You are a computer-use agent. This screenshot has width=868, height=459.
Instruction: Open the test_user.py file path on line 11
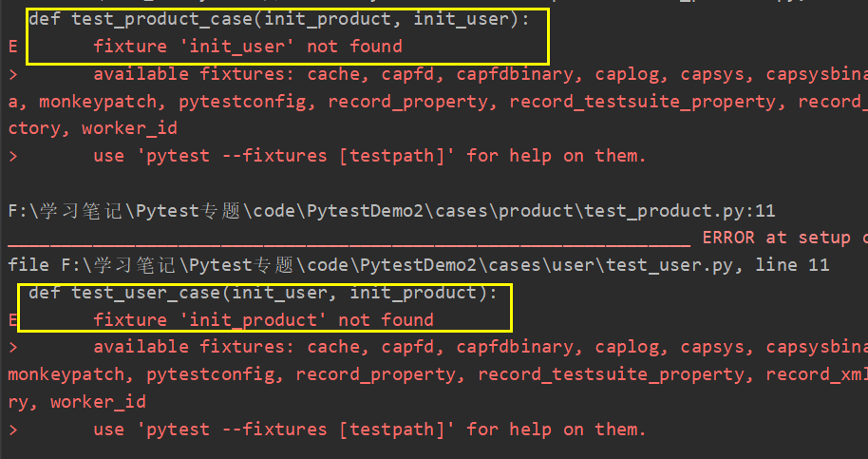point(418,265)
